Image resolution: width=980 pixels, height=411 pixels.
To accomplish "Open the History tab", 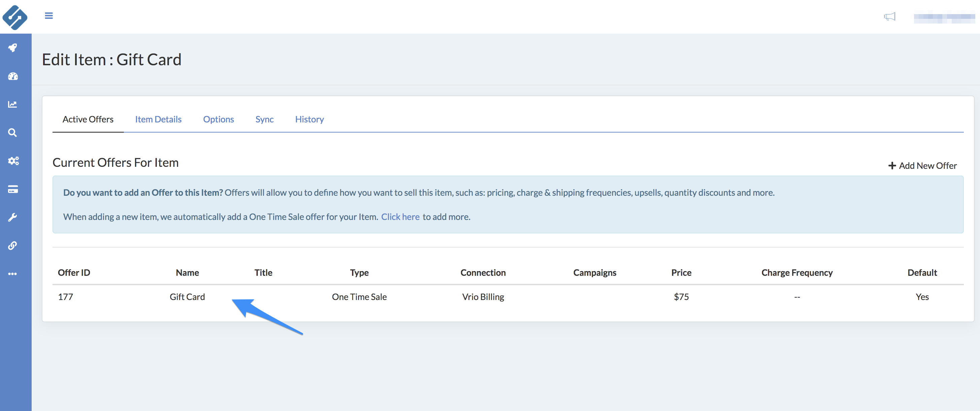I will tap(309, 119).
